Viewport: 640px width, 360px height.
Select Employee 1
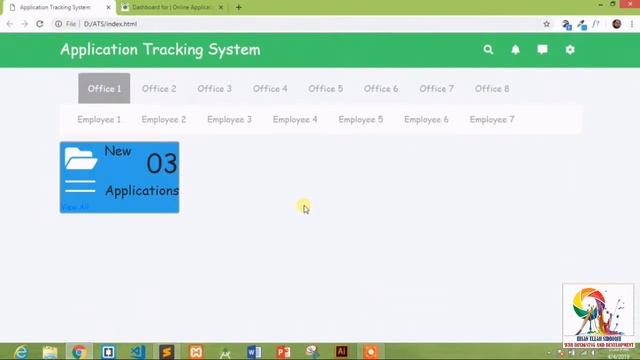point(99,120)
